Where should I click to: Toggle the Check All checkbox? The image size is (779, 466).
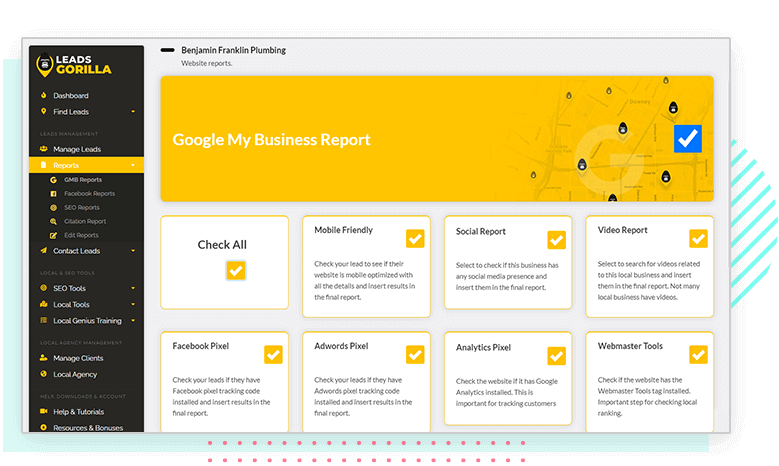pos(236,270)
